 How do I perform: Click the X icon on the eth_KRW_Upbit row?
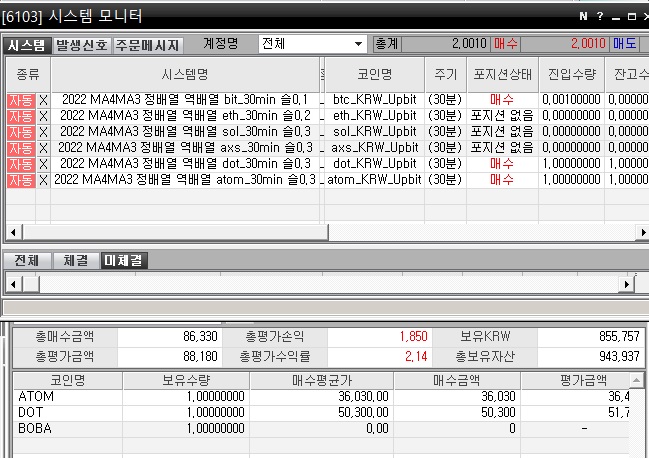coord(43,115)
